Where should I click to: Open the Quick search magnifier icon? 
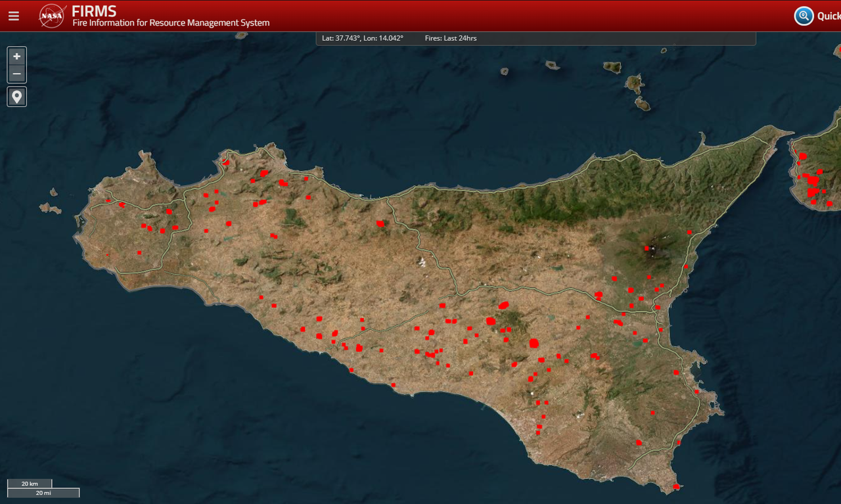click(x=804, y=16)
